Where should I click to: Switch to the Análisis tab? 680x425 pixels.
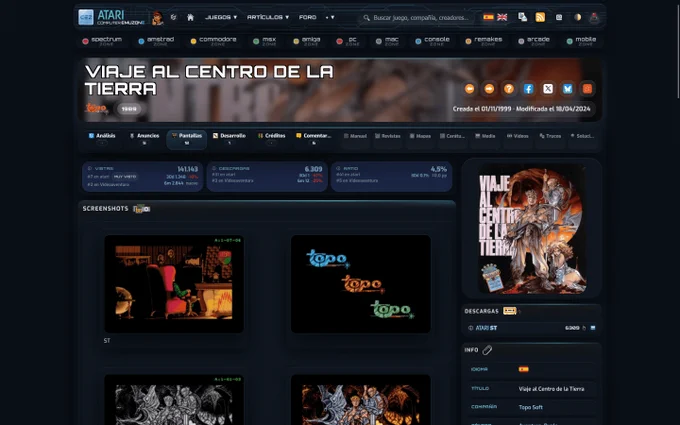(102, 139)
